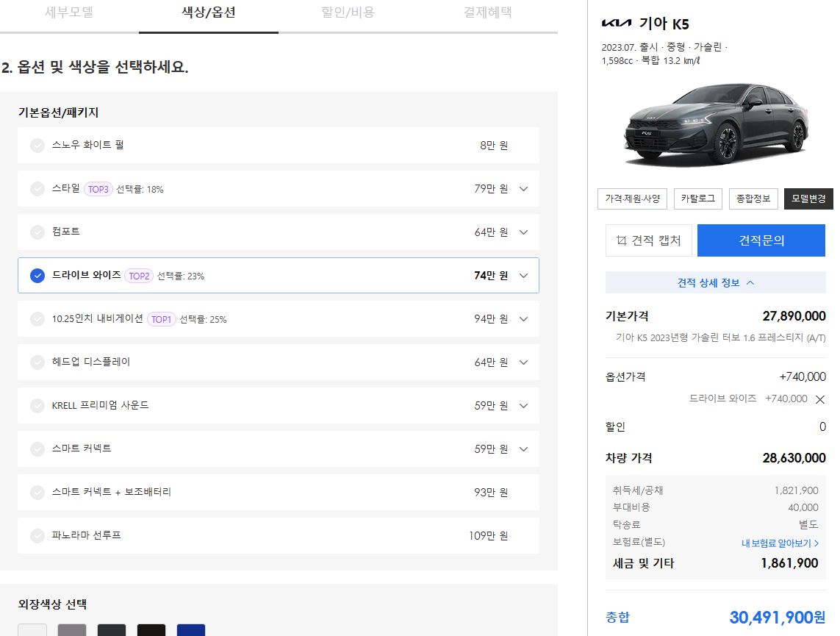840x636 pixels.
Task: Click the TOP3 badge on 스타일
Action: 98,189
